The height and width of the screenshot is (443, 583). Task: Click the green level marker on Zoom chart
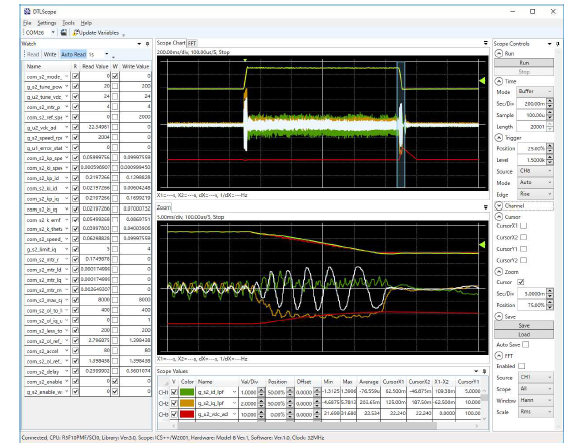482,245
